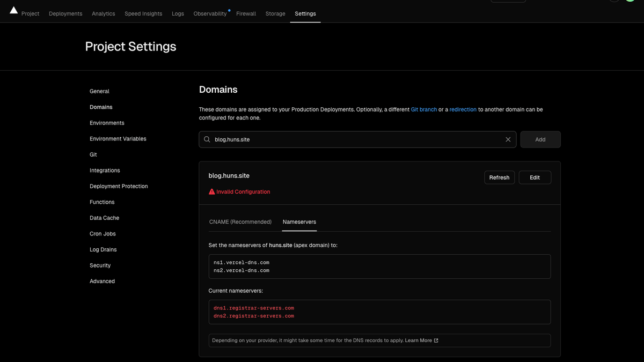Screen dimensions: 644x362
Task: Open the Observability tab
Action: click(x=210, y=13)
